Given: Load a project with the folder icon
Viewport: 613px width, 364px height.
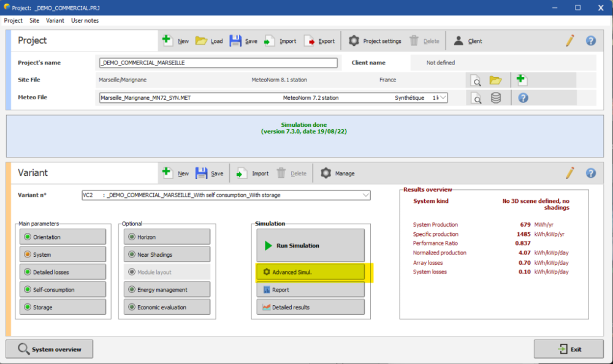Looking at the screenshot, I should click(x=201, y=41).
